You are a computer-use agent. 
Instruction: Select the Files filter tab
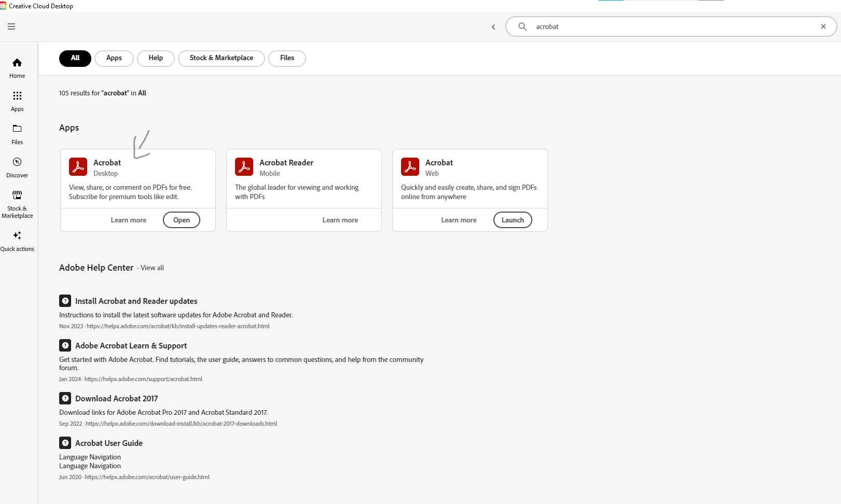[287, 58]
